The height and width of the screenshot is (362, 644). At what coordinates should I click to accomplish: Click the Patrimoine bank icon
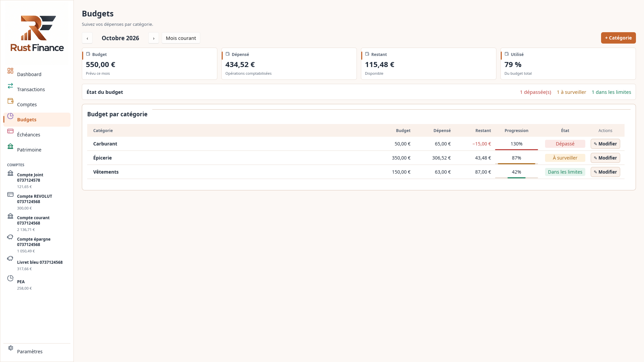click(10, 146)
